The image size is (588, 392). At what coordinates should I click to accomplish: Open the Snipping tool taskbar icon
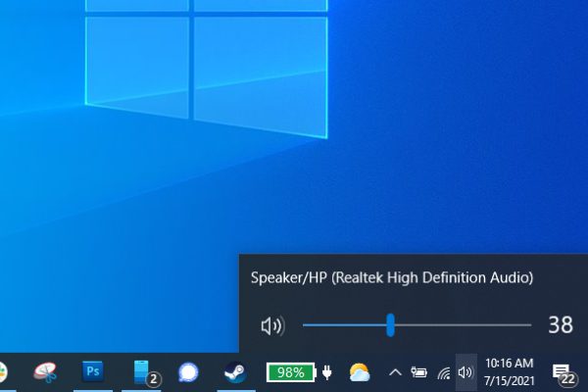click(x=45, y=372)
